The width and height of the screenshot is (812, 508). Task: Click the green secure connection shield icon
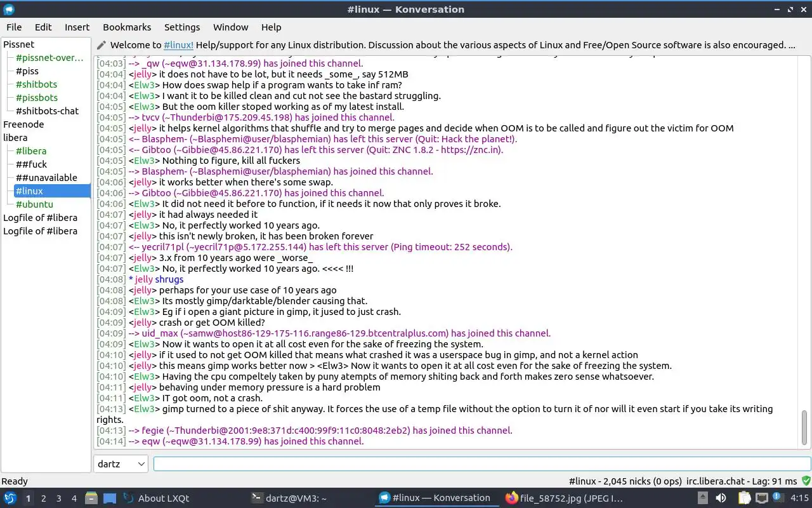pyautogui.click(x=806, y=481)
